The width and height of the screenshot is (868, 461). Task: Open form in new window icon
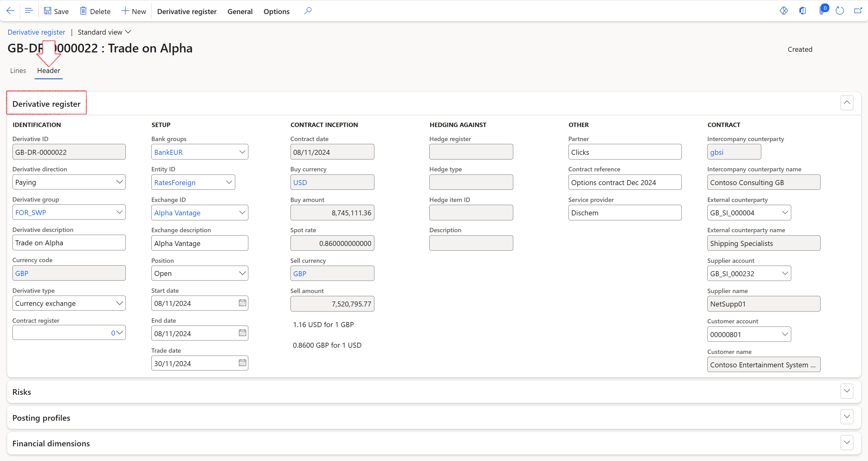(x=858, y=11)
